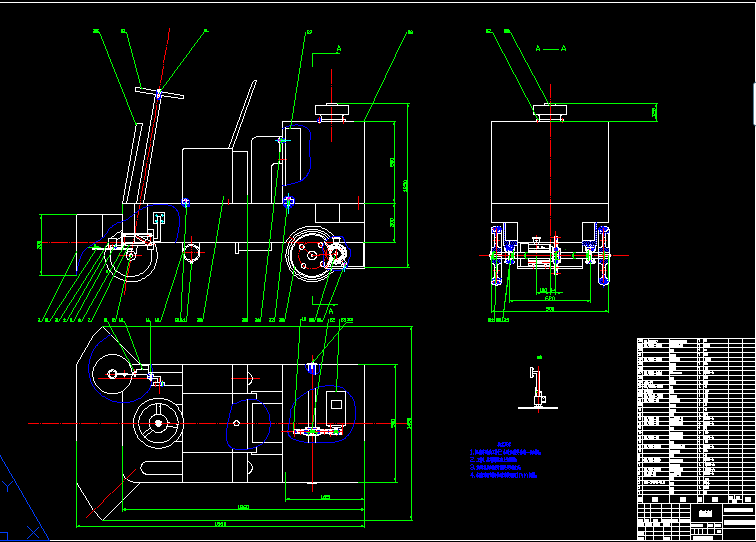
Task: Click the title block at bottom right
Action: [695, 516]
